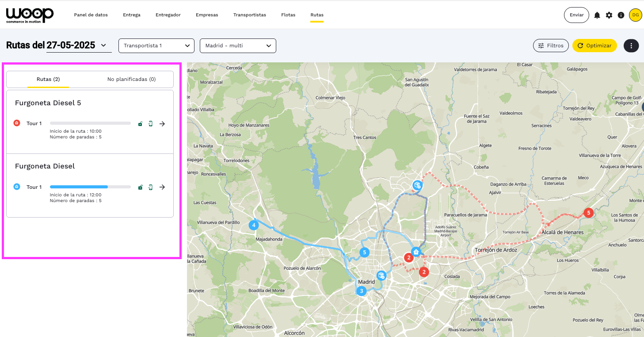This screenshot has width=644, height=337.
Task: Open the Filtros button
Action: [551, 46]
